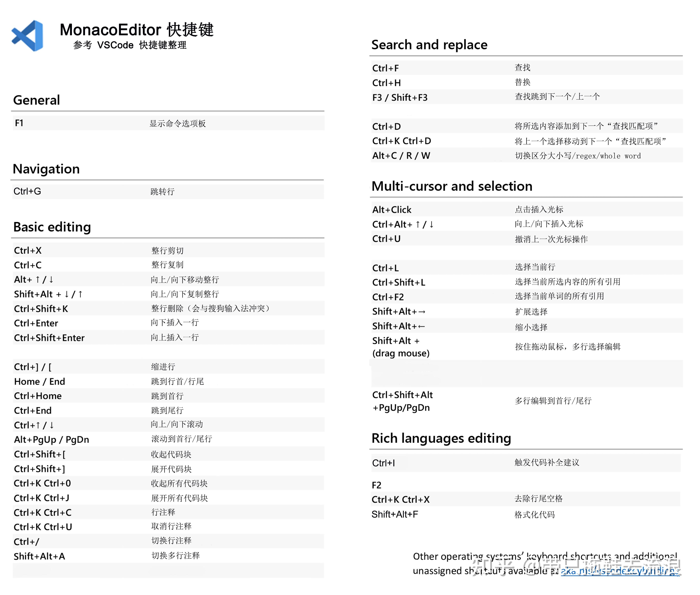Click the F1 shortcut row
Image resolution: width=700 pixels, height=595 pixels.
tap(19, 123)
